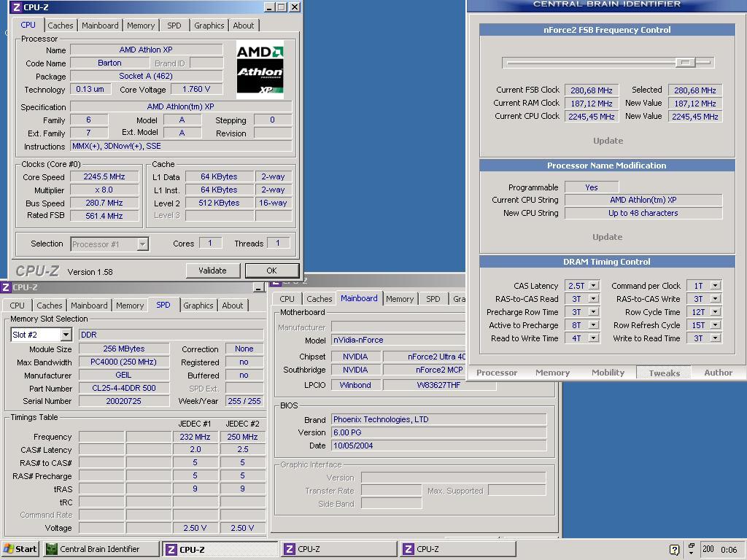747x560 pixels.
Task: Click the Start button Windows flag
Action: click(8, 548)
